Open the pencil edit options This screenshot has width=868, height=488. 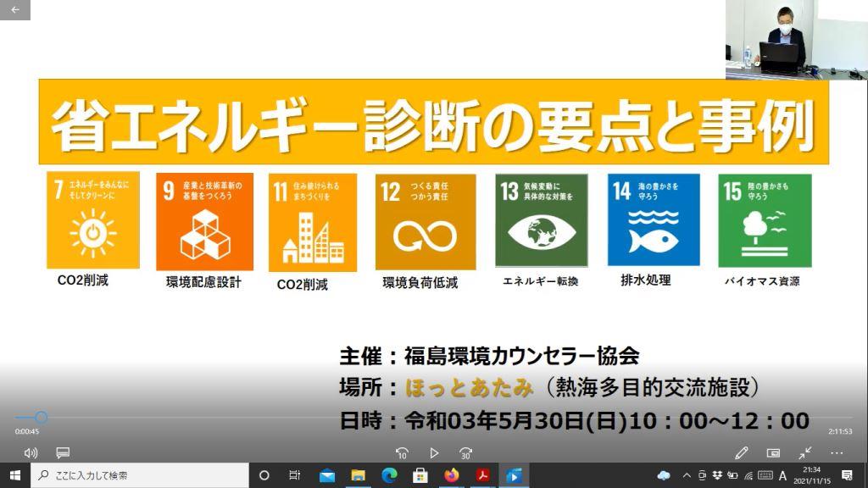pos(741,453)
